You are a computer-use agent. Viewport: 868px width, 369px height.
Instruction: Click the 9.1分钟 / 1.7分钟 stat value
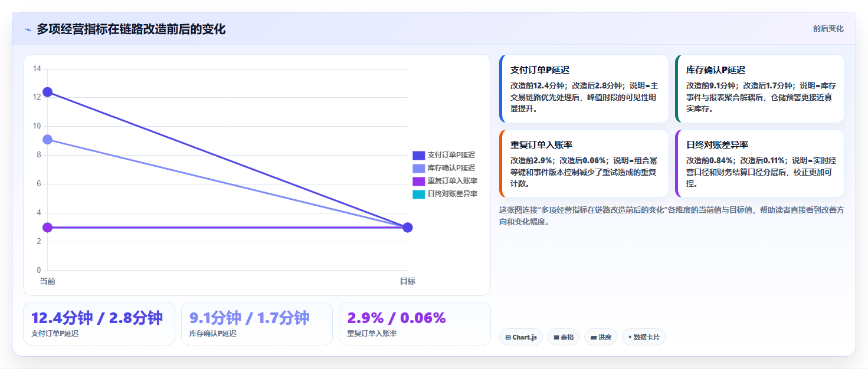coord(250,318)
